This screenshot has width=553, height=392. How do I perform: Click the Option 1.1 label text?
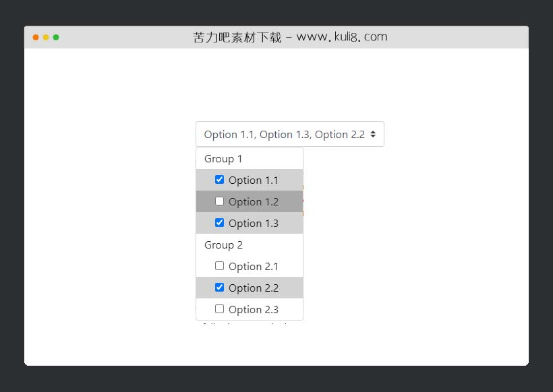(254, 181)
